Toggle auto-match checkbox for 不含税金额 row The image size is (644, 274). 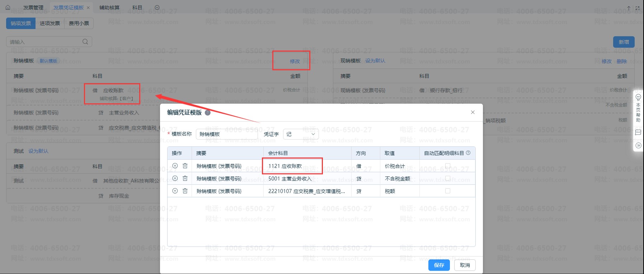447,178
